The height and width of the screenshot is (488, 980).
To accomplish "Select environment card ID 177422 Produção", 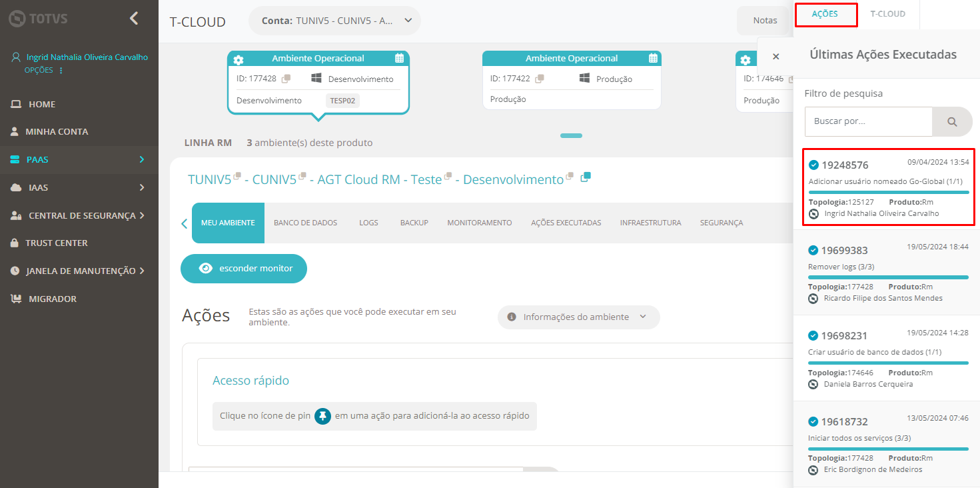I will (572, 80).
